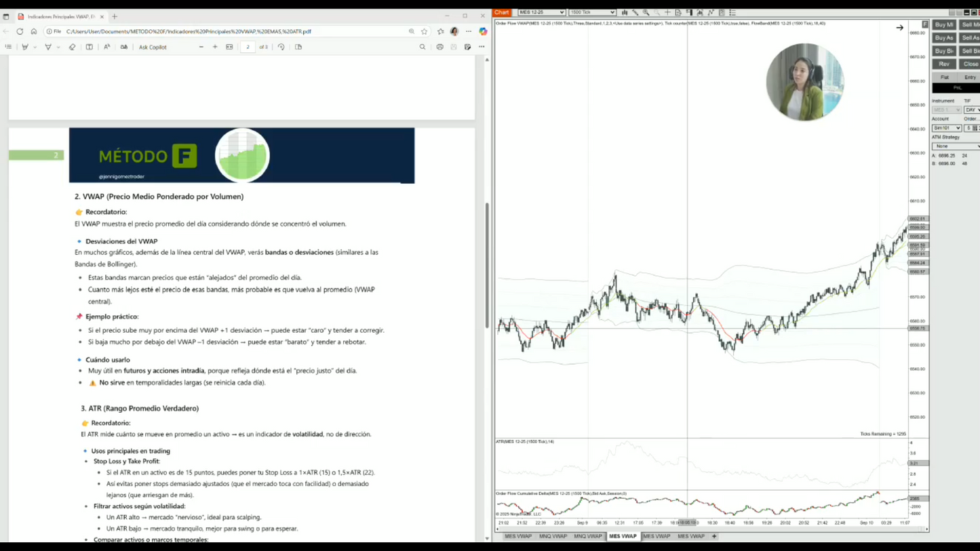This screenshot has width=980, height=551.
Task: Click the save-with-edits icon in PDF toolbar
Action: tap(468, 47)
